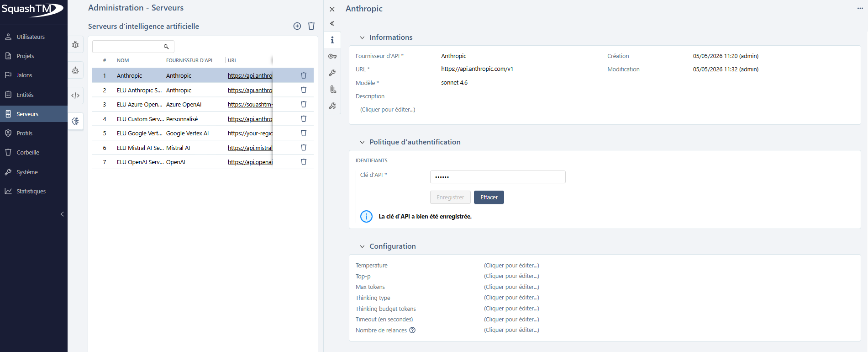Go to Projets menu
The image size is (868, 352).
(34, 56)
